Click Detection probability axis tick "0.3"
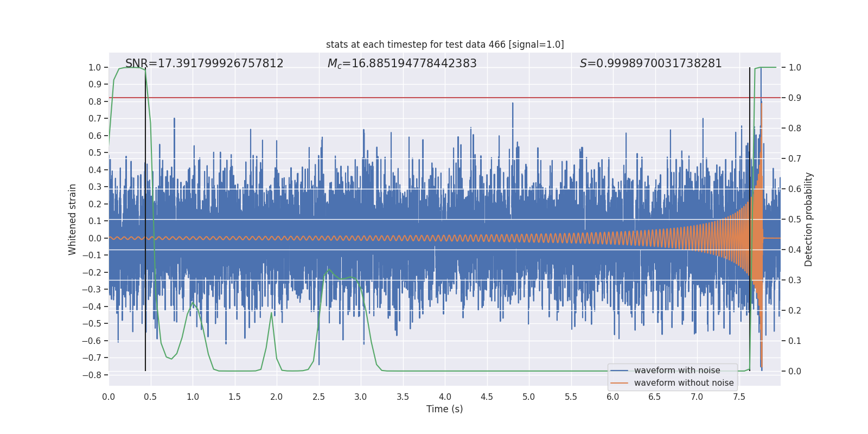 [x=795, y=280]
